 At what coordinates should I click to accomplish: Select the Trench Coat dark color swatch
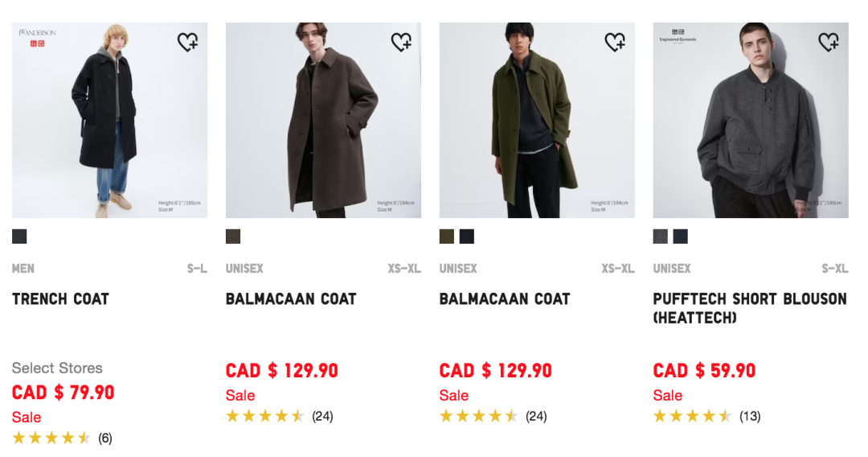point(19,237)
